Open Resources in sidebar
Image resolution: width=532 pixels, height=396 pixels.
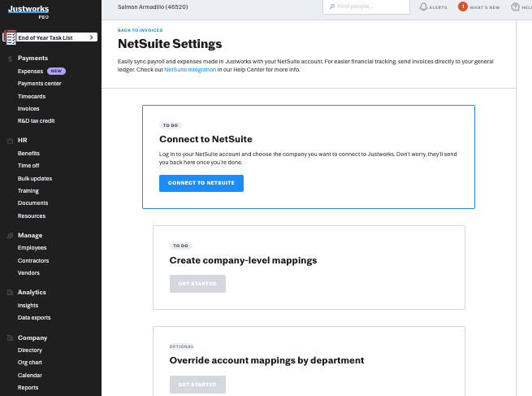click(32, 216)
